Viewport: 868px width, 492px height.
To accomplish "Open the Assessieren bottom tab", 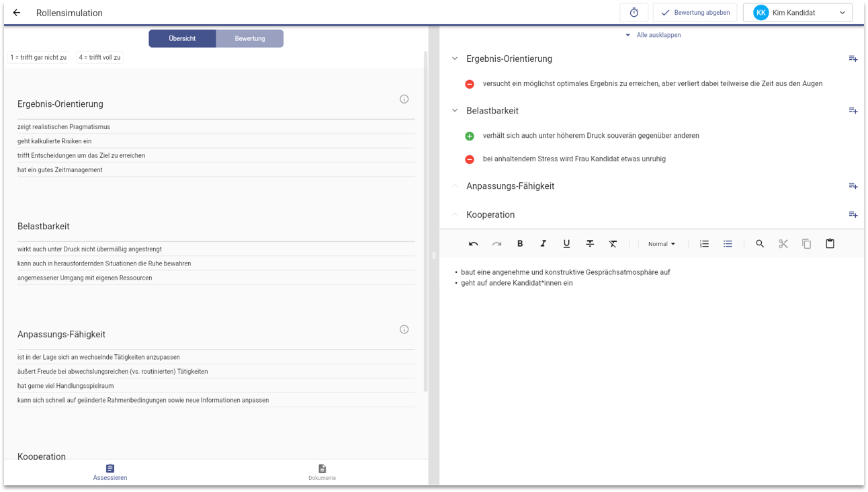I will point(110,473).
